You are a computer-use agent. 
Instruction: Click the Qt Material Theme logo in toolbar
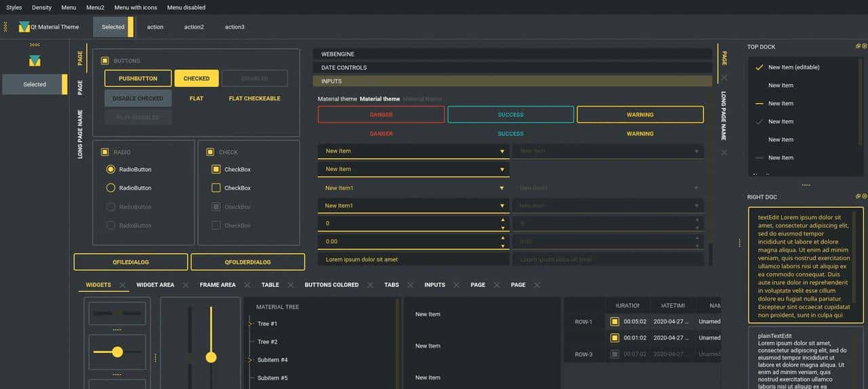pos(24,27)
